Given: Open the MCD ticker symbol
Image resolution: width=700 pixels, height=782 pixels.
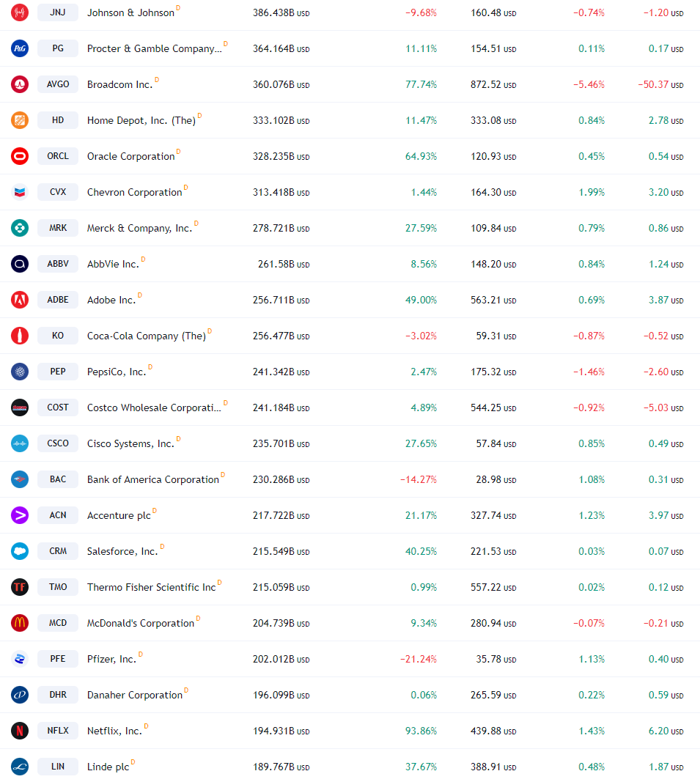Looking at the screenshot, I should (x=58, y=623).
